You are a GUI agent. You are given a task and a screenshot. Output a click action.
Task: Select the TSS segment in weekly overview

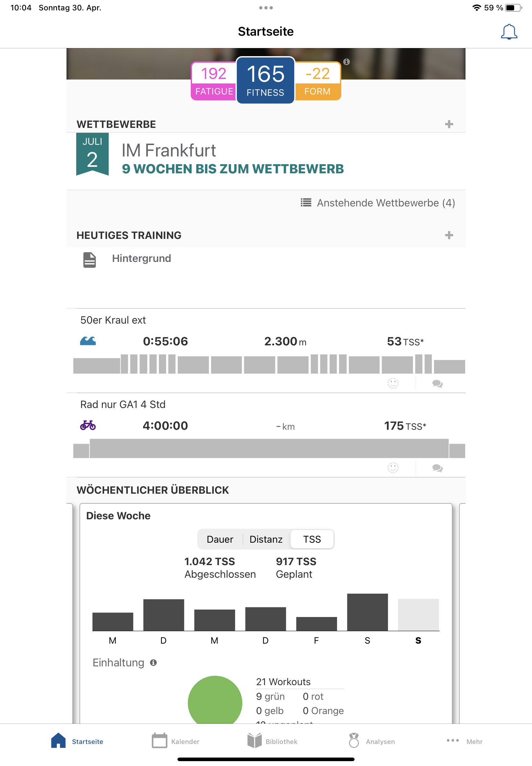tap(312, 539)
